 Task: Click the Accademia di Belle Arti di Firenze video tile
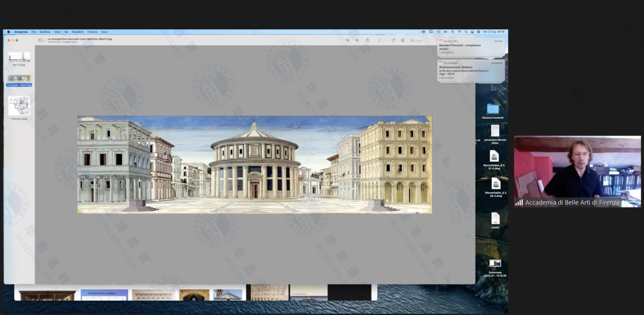click(x=577, y=171)
